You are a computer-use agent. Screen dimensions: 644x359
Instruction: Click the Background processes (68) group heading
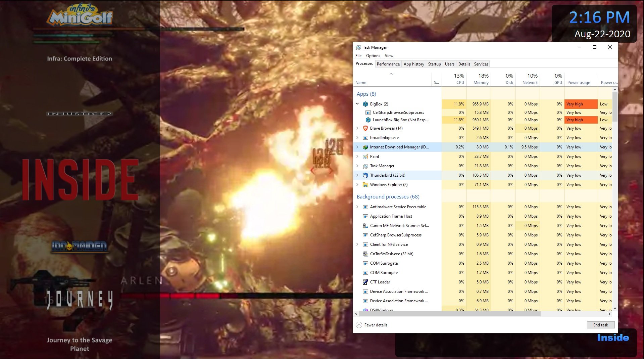(388, 197)
